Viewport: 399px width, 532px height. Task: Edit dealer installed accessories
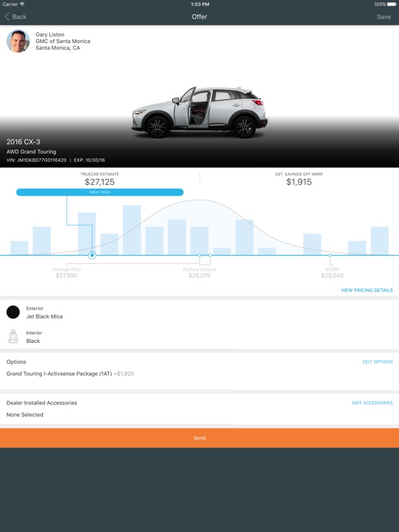click(x=372, y=402)
